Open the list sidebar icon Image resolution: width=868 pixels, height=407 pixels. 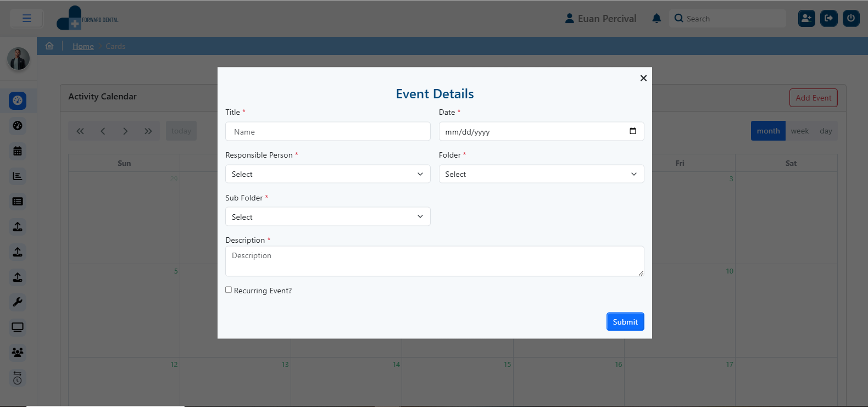pos(18,202)
